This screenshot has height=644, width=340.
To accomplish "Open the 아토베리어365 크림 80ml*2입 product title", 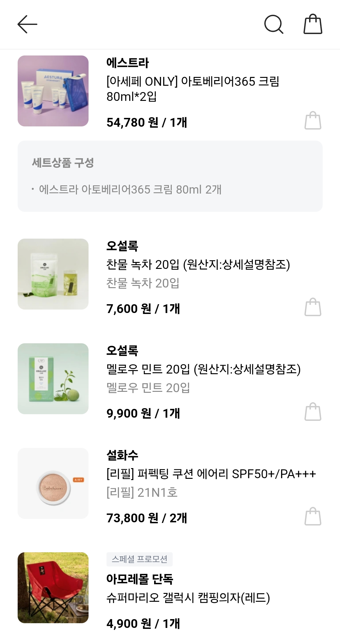I will tap(193, 89).
